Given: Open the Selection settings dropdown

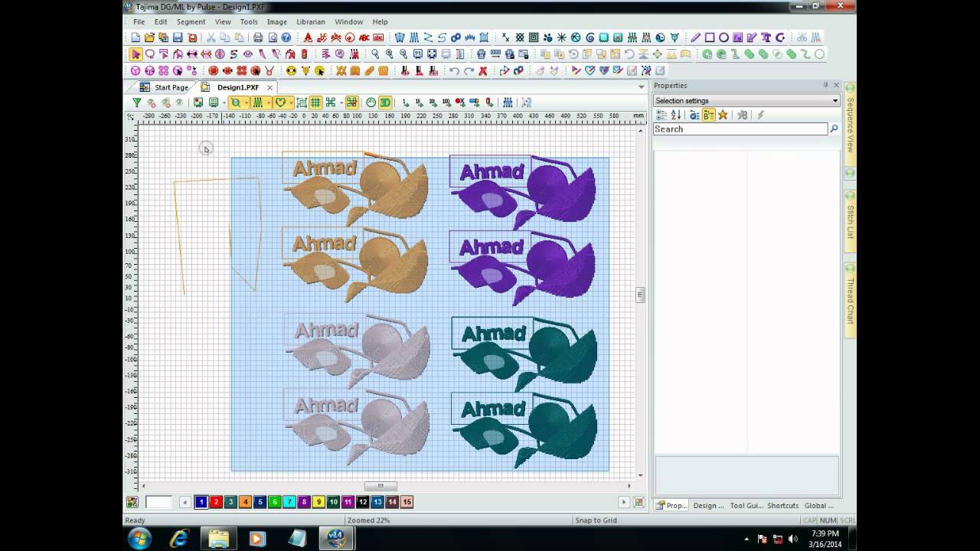Looking at the screenshot, I should tap(746, 100).
